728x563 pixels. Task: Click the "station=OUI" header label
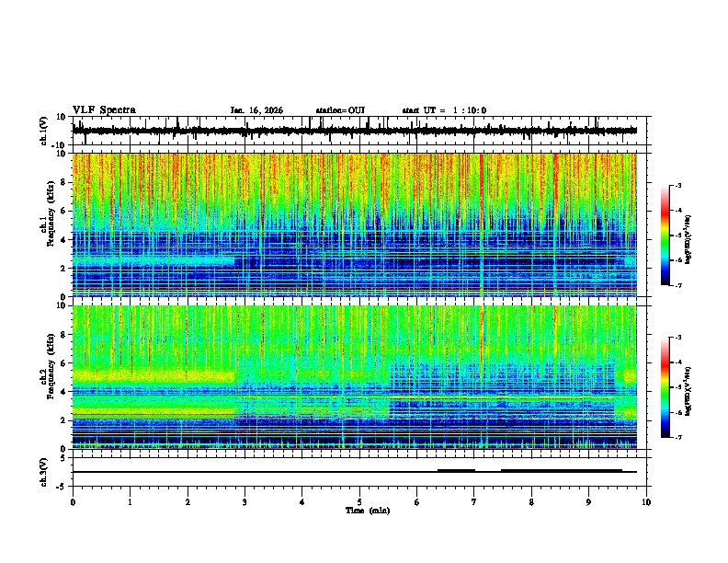coord(340,110)
